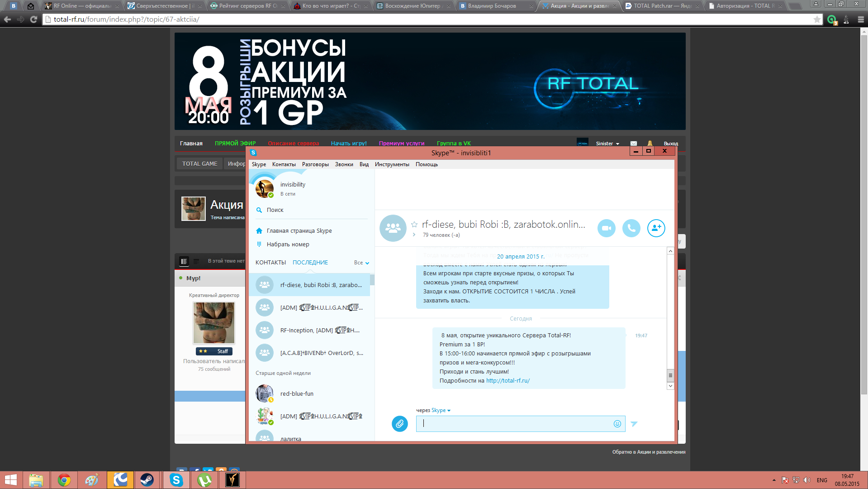868x489 pixels.
Task: Bookmark this page with the address bar star
Action: (x=817, y=19)
